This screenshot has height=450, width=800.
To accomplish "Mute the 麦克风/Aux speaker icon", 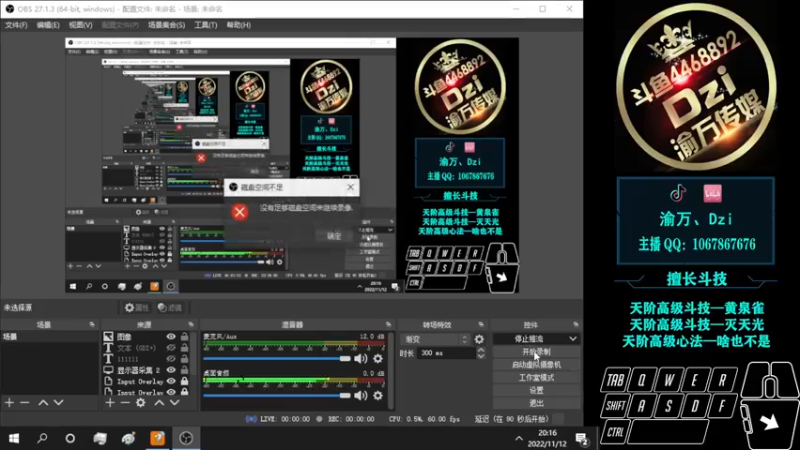I will tap(361, 359).
